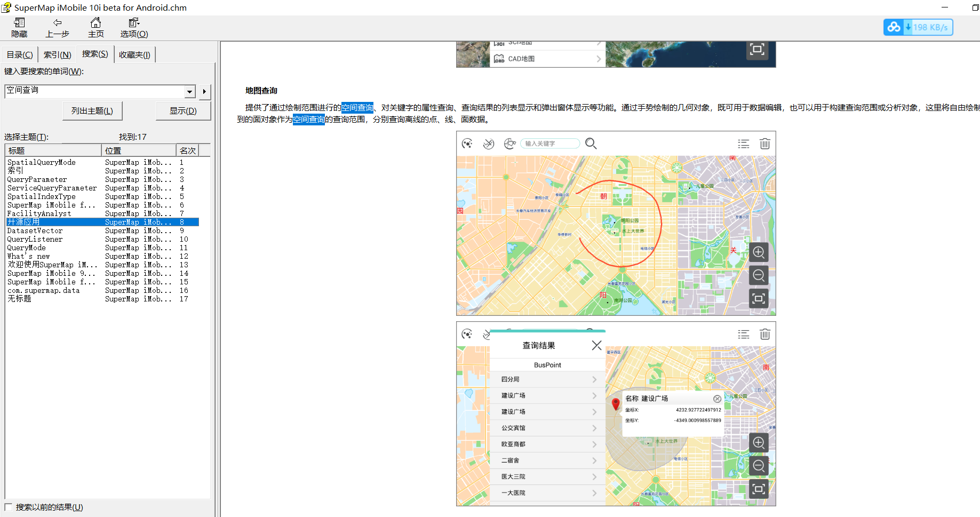Click the list results icon in first map
980x517 pixels.
click(744, 144)
